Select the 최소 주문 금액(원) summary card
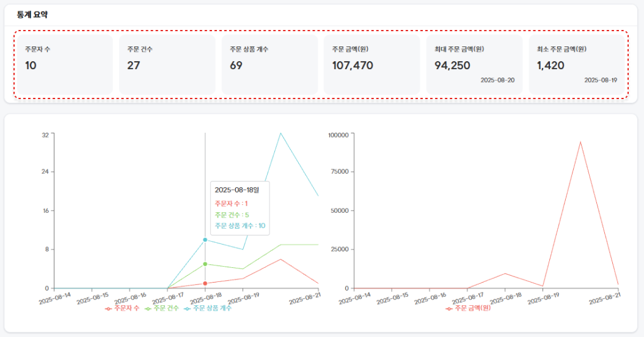 [x=577, y=65]
